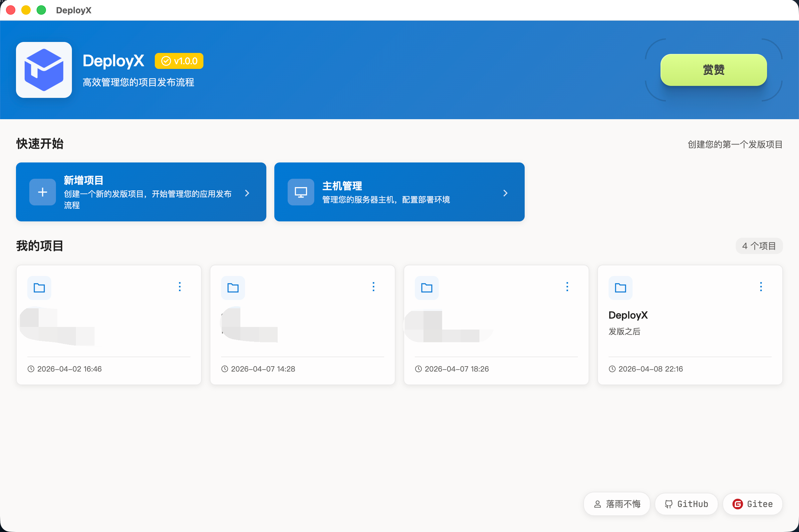Click the 快速开始 section heading
The image size is (799, 532).
pos(40,144)
